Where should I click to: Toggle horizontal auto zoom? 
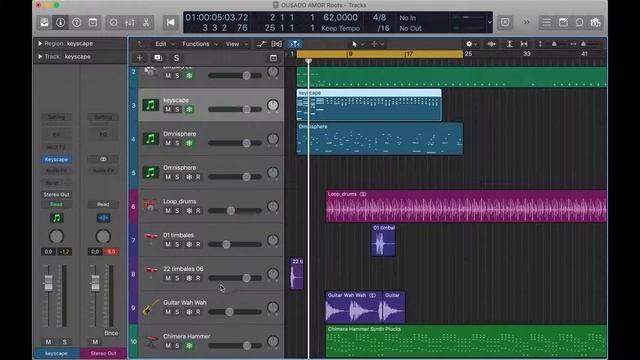(524, 44)
